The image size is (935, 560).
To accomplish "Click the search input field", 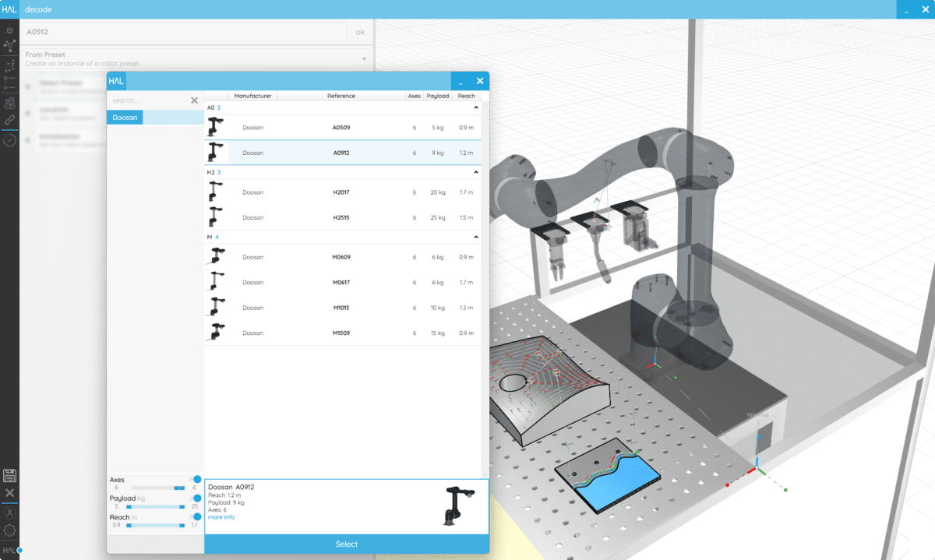I will pos(148,100).
